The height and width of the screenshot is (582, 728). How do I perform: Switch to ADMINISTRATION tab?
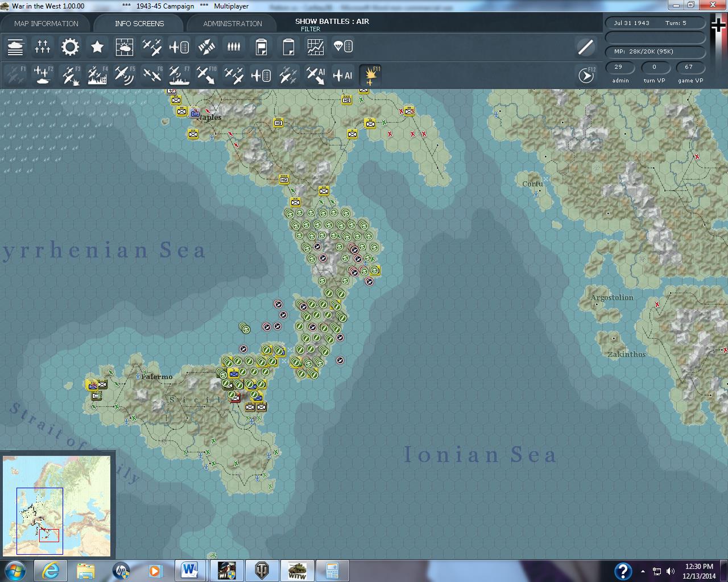point(233,23)
